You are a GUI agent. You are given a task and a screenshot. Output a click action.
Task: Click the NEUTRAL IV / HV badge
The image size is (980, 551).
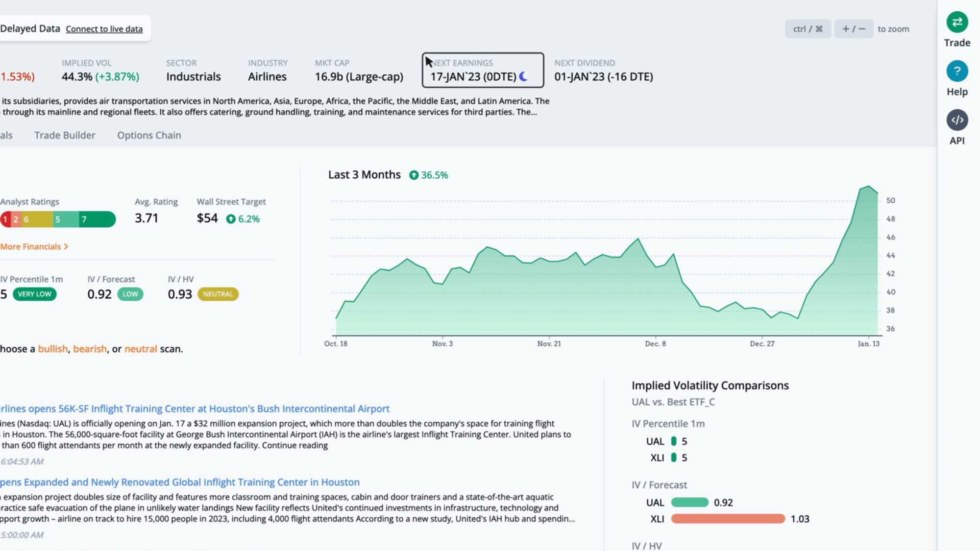click(x=218, y=294)
